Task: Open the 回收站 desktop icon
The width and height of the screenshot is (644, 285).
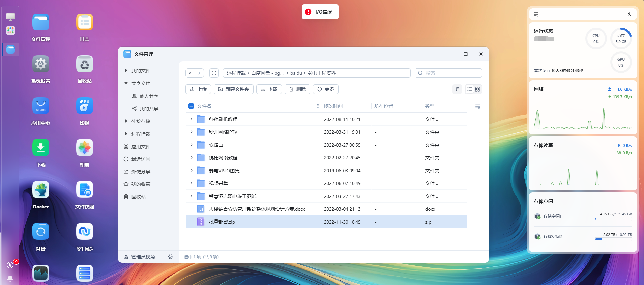Action: pos(85,64)
